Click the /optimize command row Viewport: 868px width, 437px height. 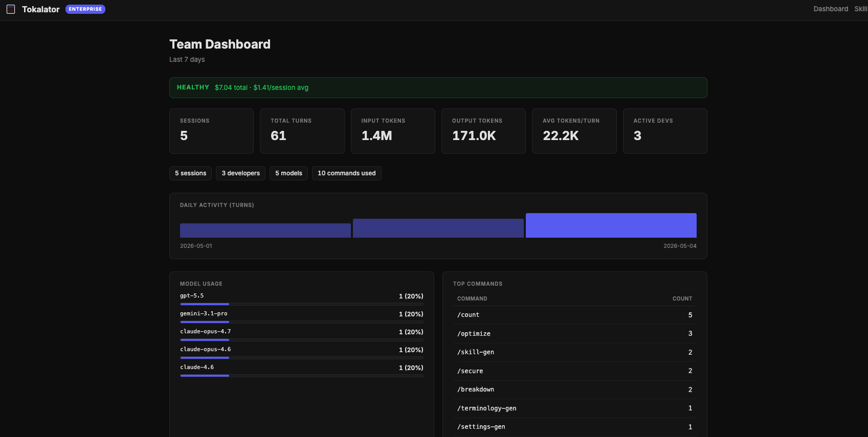click(x=575, y=334)
